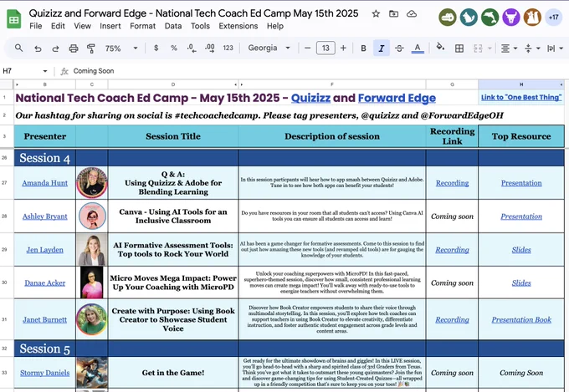Viewport: 569px width, 392px height.
Task: Format as percent
Action: tap(174, 48)
